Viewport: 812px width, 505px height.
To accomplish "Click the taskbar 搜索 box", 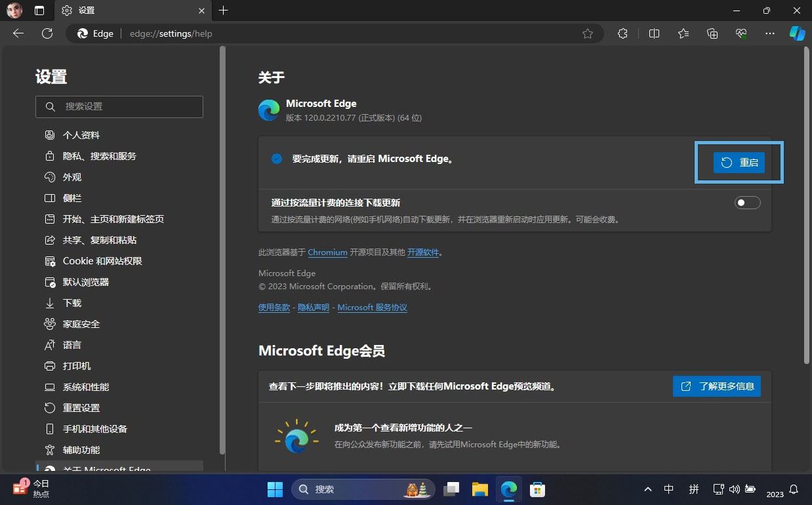I will [x=363, y=489].
